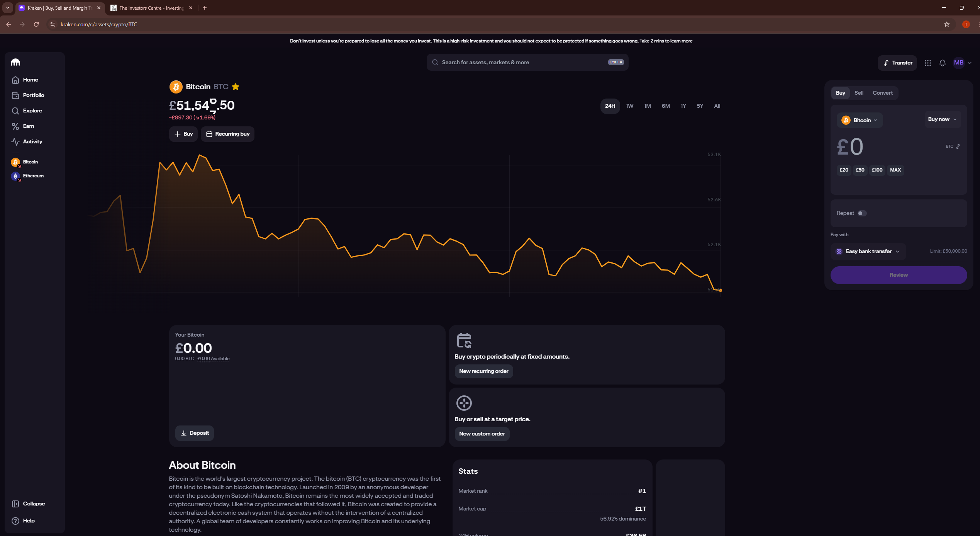Click the Review button

pos(899,275)
